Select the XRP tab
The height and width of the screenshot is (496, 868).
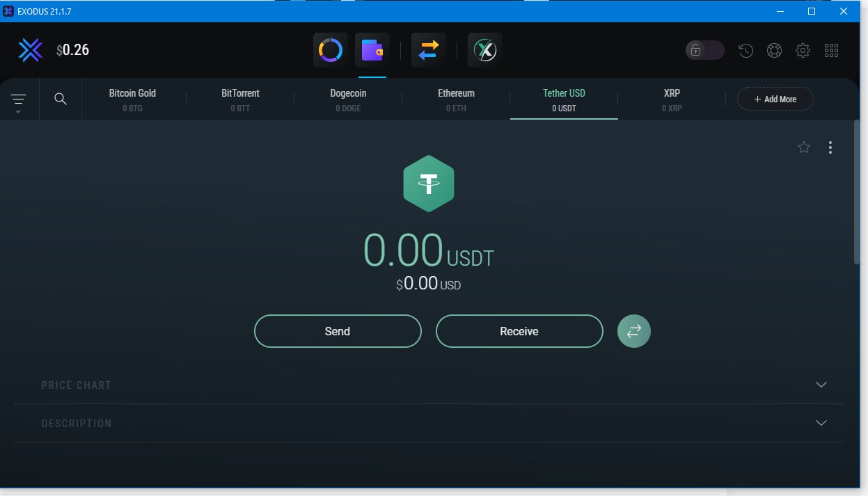click(x=672, y=99)
